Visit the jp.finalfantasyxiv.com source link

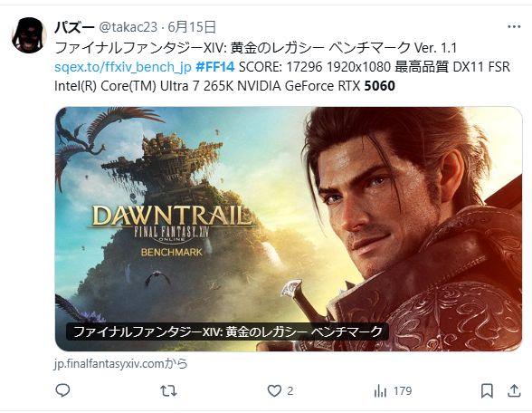(x=121, y=364)
